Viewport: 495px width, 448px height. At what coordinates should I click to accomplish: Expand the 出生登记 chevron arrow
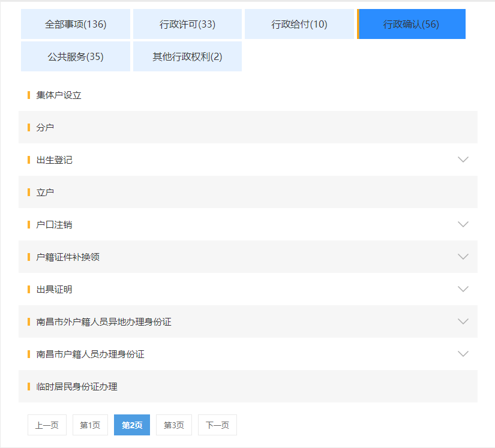463,160
